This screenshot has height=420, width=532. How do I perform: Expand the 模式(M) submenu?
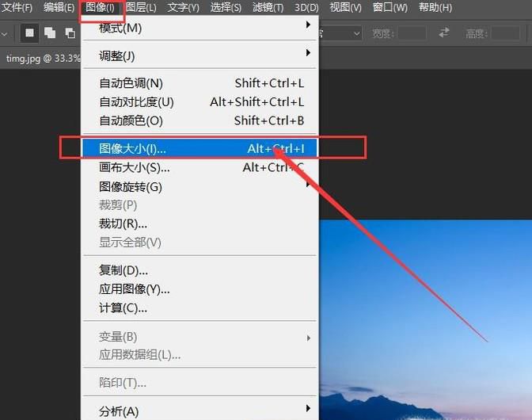point(199,28)
